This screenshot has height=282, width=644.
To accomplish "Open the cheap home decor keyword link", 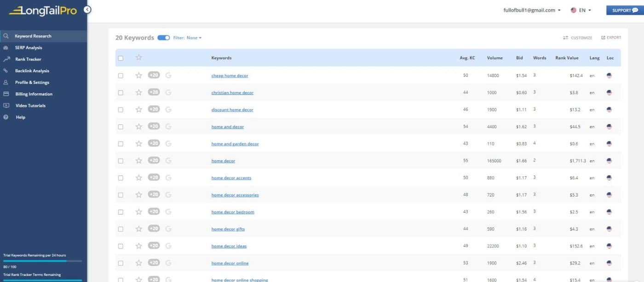I will [x=230, y=75].
